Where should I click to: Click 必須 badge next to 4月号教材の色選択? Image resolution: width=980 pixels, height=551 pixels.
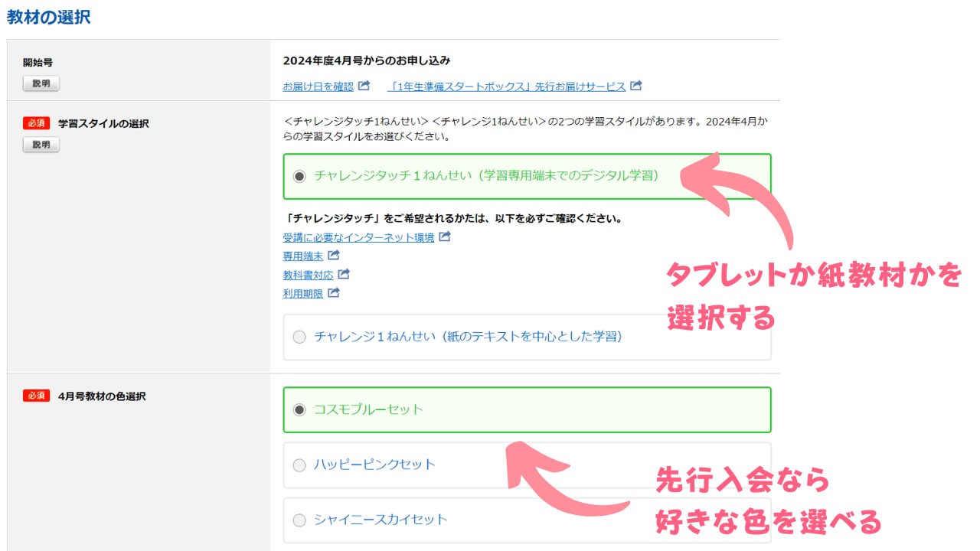point(37,396)
